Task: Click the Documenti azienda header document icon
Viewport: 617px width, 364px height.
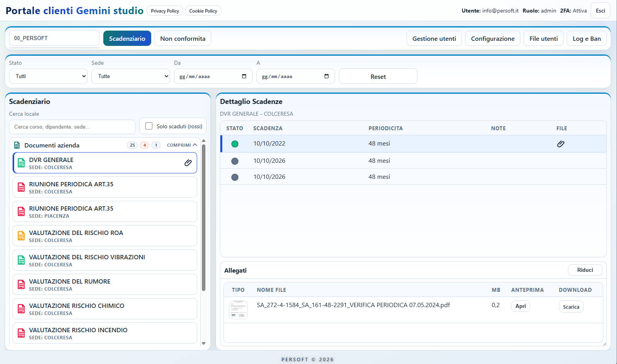Action: (x=17, y=145)
